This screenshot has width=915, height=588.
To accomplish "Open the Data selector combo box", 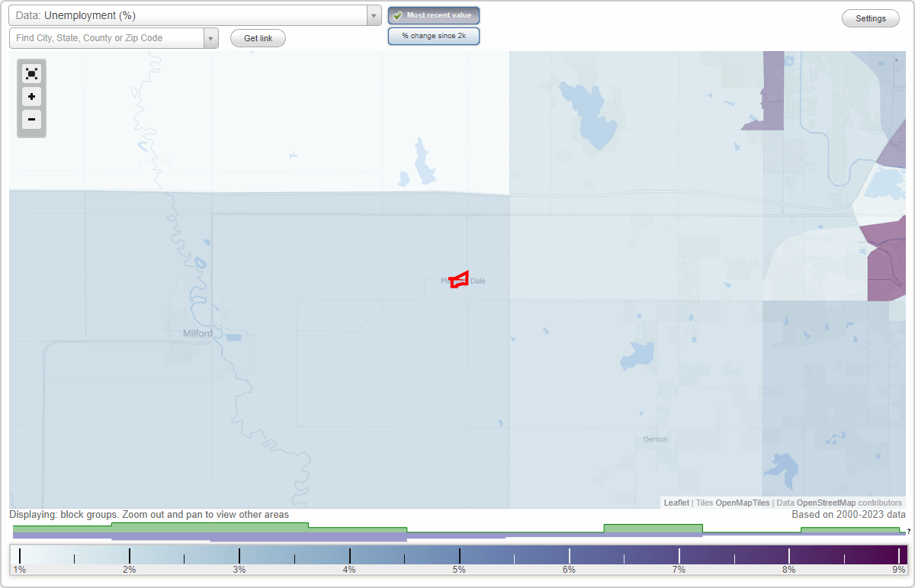I will (x=373, y=14).
